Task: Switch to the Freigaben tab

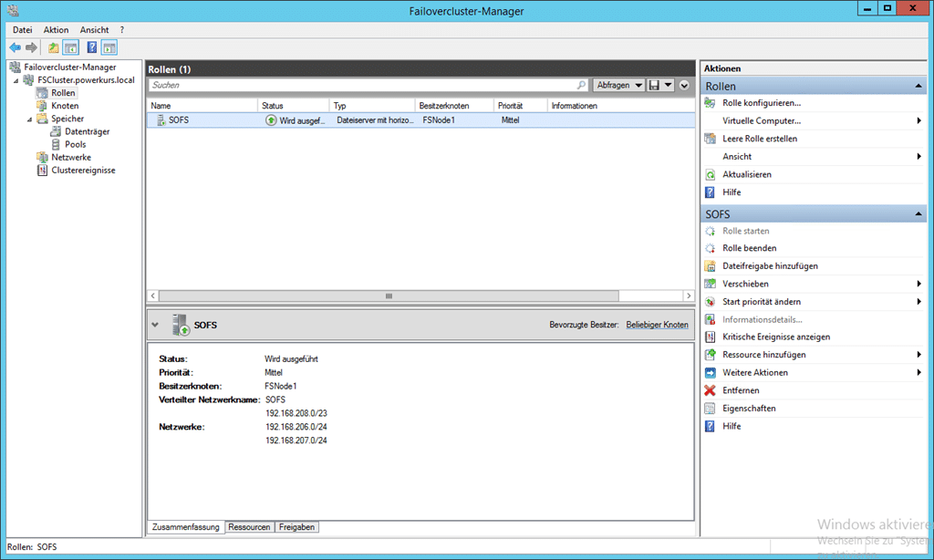Action: [296, 527]
